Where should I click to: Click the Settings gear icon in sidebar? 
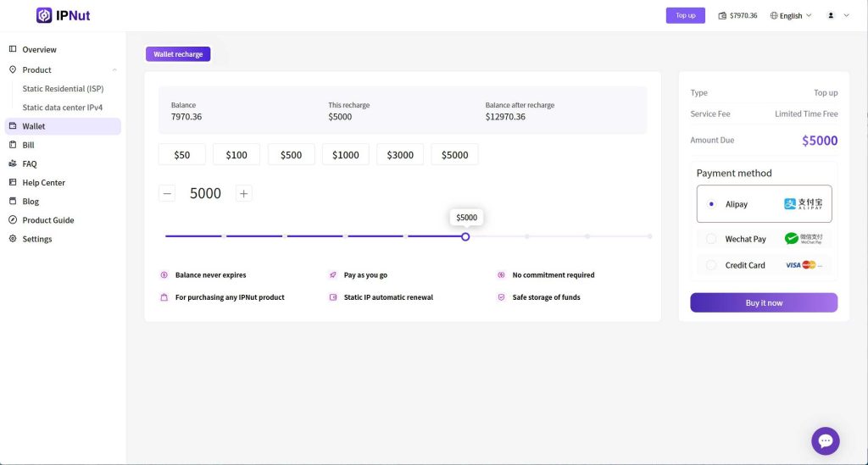13,239
